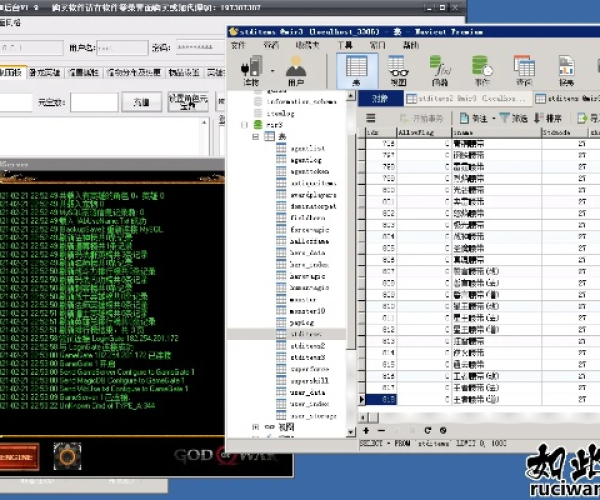Click the tree panel scroll-up arrow
The image size is (600, 500).
pyautogui.click(x=351, y=96)
